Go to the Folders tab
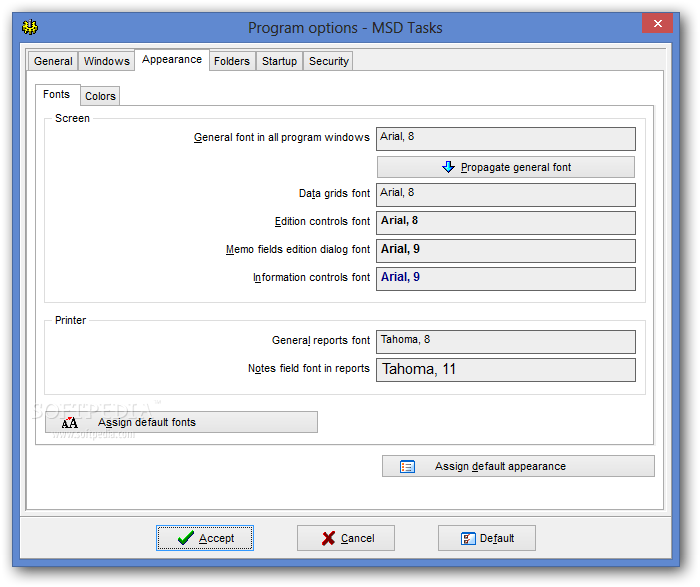This screenshot has width=700, height=587. (x=232, y=61)
